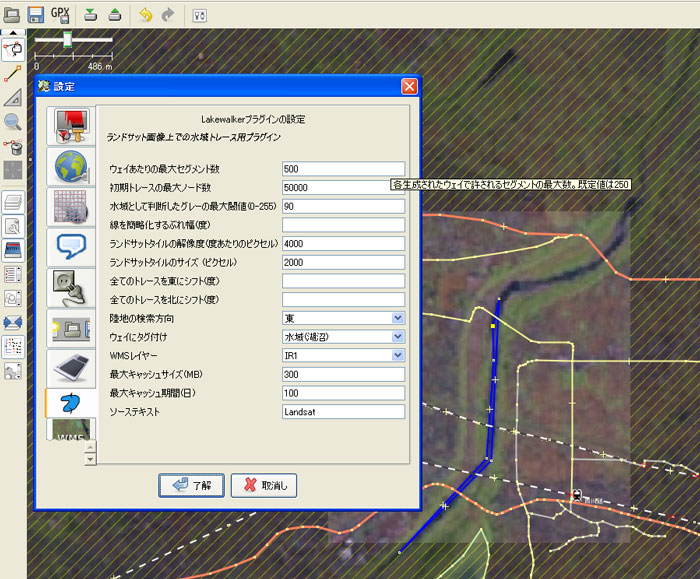Viewport: 700px width, 579px height.
Task: Toggle the command stack panel
Action: [13, 298]
